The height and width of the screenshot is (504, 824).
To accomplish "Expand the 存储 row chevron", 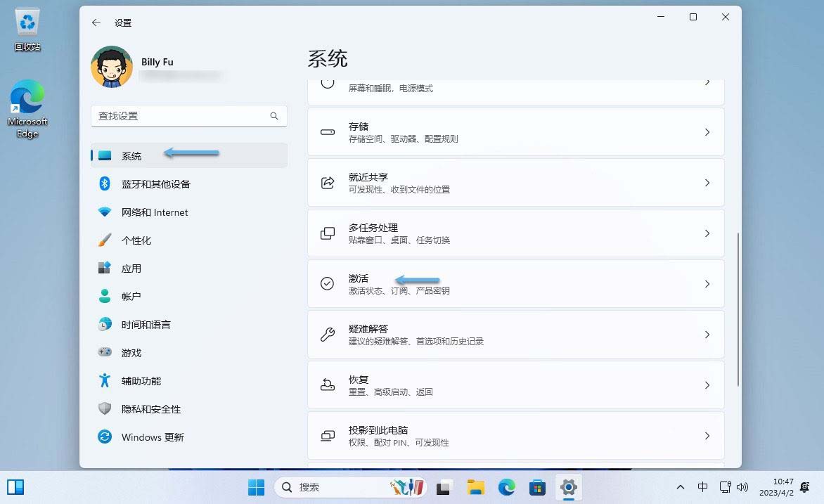I will (707, 132).
